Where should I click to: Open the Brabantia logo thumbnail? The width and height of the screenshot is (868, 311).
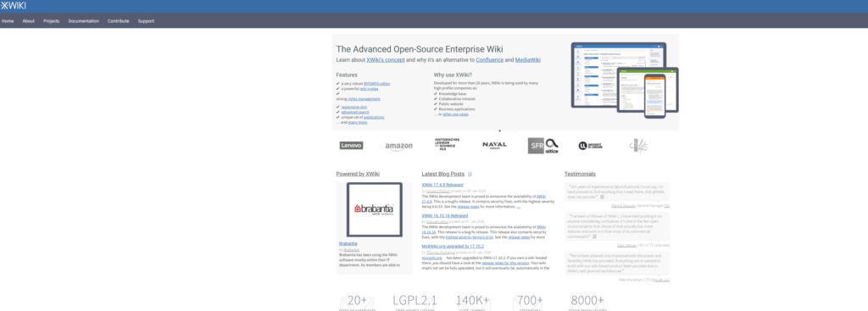(x=374, y=209)
